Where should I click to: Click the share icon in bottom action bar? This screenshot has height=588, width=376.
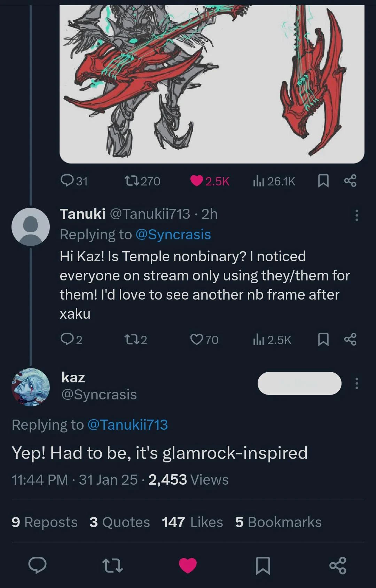point(337,566)
